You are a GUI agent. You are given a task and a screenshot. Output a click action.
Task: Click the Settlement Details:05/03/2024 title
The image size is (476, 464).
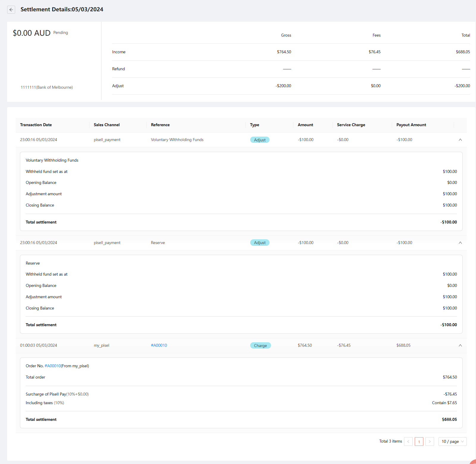point(62,10)
